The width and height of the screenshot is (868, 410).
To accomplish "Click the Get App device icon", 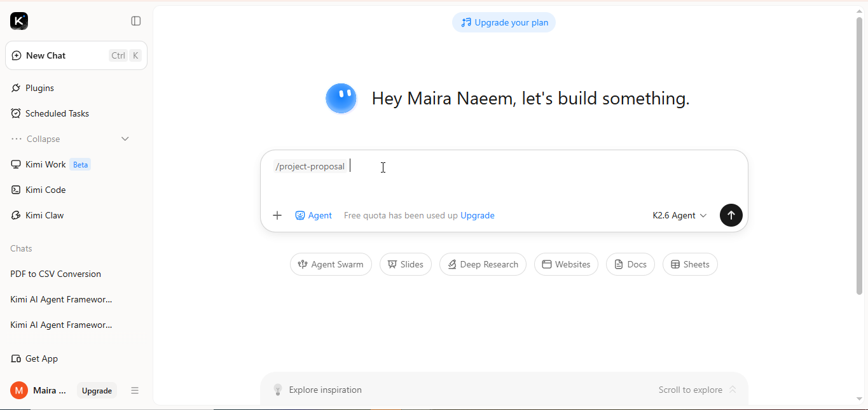I will [x=16, y=358].
